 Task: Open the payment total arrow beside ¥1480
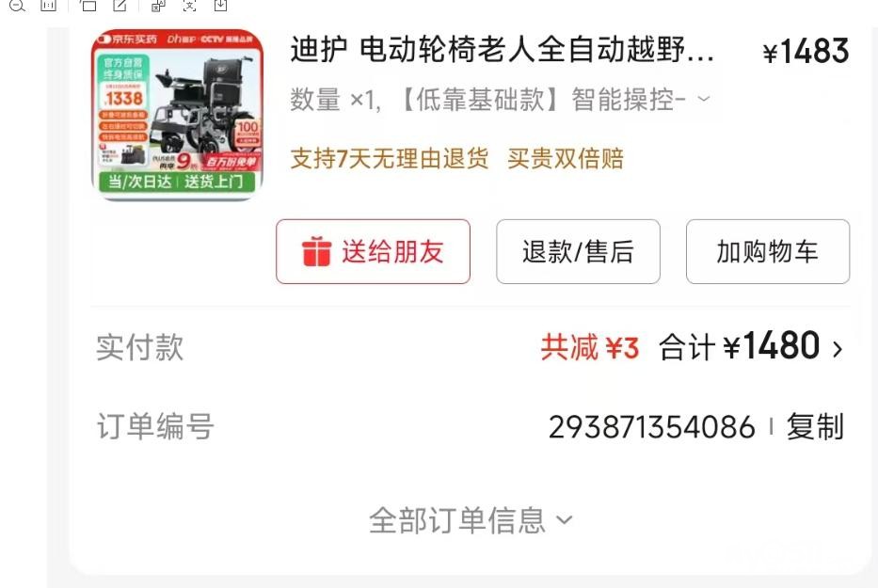[838, 349]
